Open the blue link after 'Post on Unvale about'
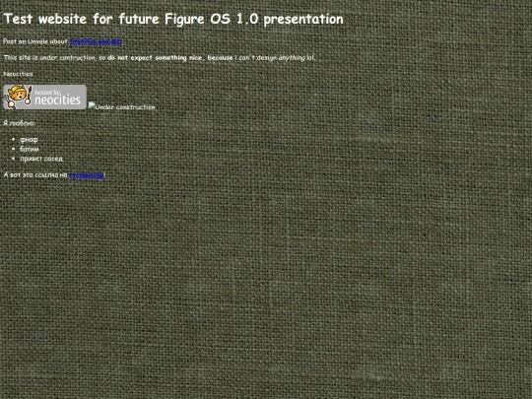 (96, 41)
